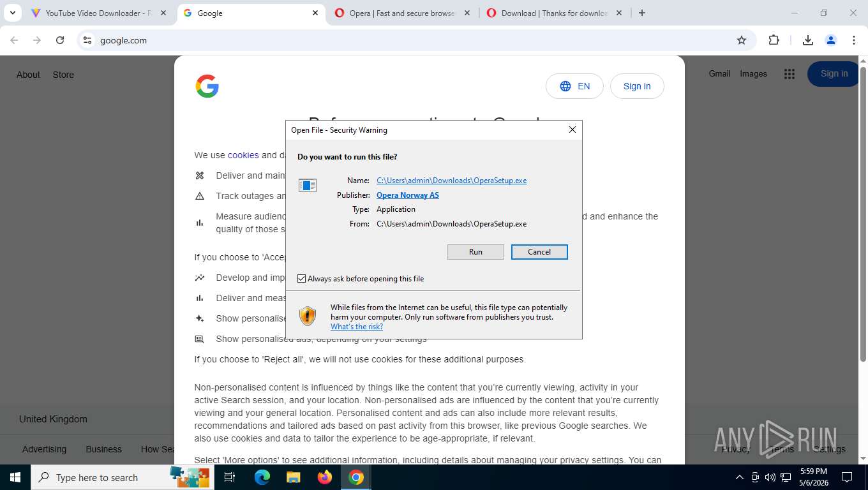Viewport: 868px width, 490px height.
Task: Open the volume control in the system tray
Action: point(770,477)
